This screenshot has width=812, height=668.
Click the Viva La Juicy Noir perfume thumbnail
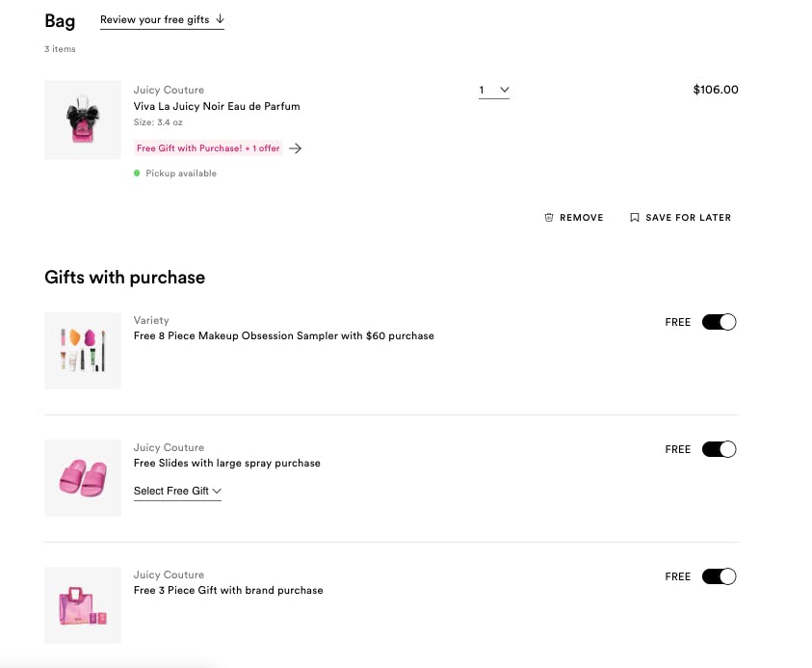pyautogui.click(x=83, y=120)
